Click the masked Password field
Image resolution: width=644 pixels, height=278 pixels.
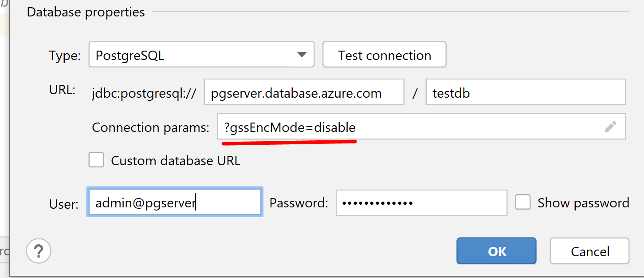click(421, 203)
